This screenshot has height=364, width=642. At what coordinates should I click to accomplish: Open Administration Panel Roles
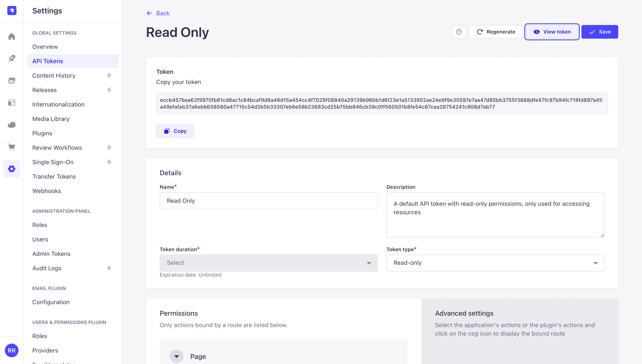point(73,225)
